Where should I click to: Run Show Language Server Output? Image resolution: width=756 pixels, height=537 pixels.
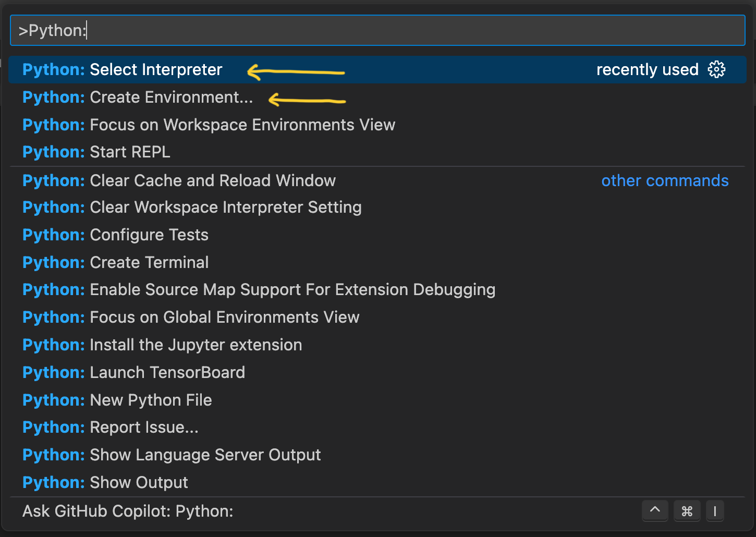pos(377,455)
